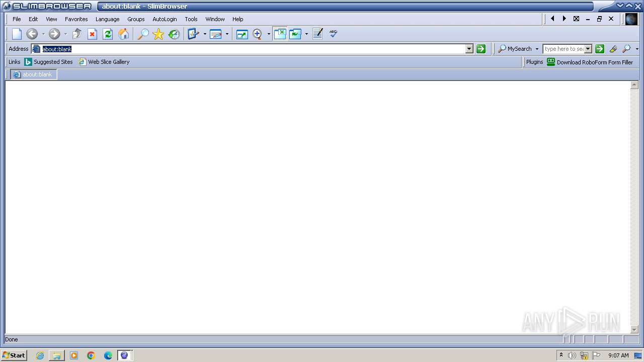The width and height of the screenshot is (644, 362).
Task: Expand the window-green-arrow icon dropdown
Action: pos(306,34)
